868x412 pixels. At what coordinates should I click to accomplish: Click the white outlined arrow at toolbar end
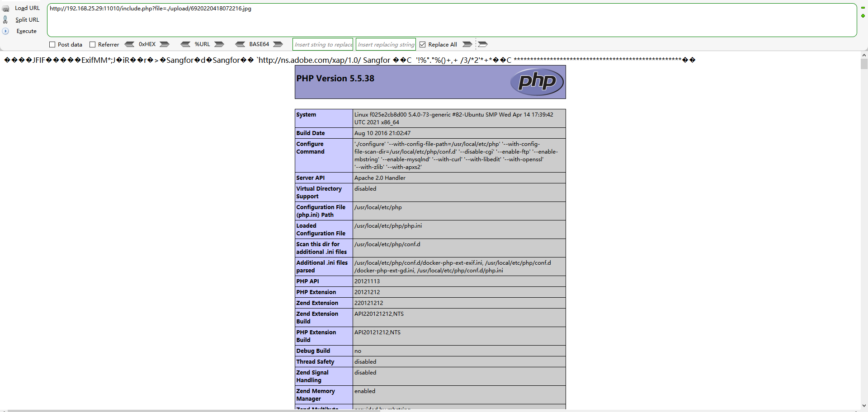(483, 44)
